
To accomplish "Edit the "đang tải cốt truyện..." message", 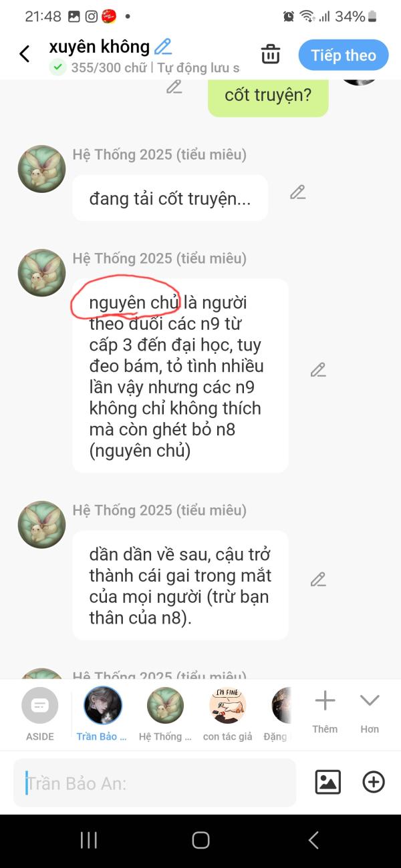I will coord(297,193).
